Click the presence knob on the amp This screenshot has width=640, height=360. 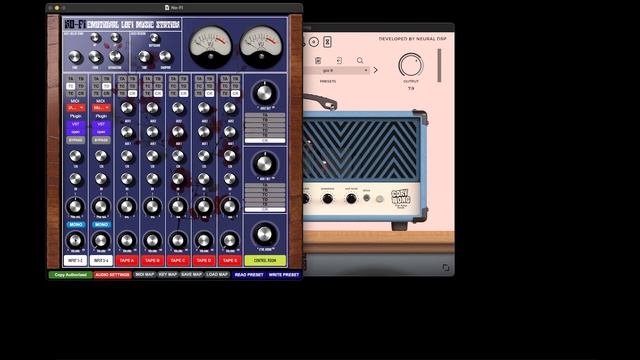pyautogui.click(x=327, y=199)
